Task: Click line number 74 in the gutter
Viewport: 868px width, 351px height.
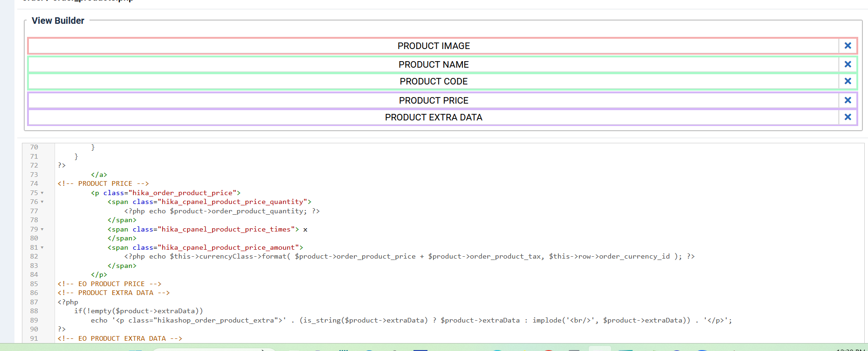Action: (x=34, y=183)
